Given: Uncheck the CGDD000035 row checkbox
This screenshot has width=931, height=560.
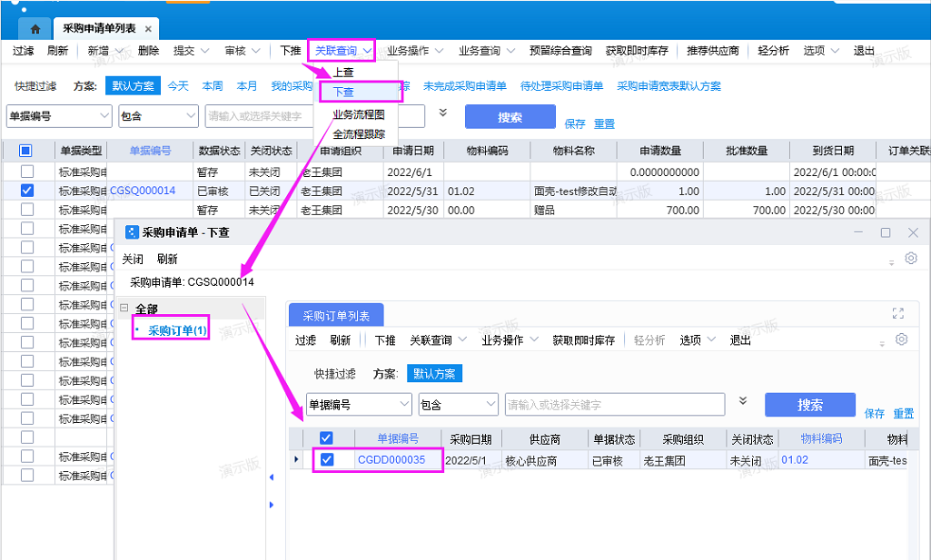Looking at the screenshot, I should (x=327, y=459).
